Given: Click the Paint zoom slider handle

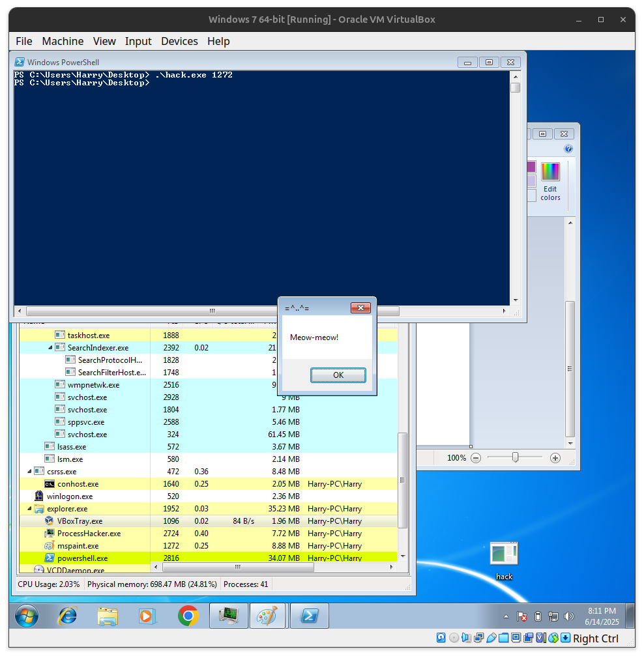Looking at the screenshot, I should click(515, 457).
